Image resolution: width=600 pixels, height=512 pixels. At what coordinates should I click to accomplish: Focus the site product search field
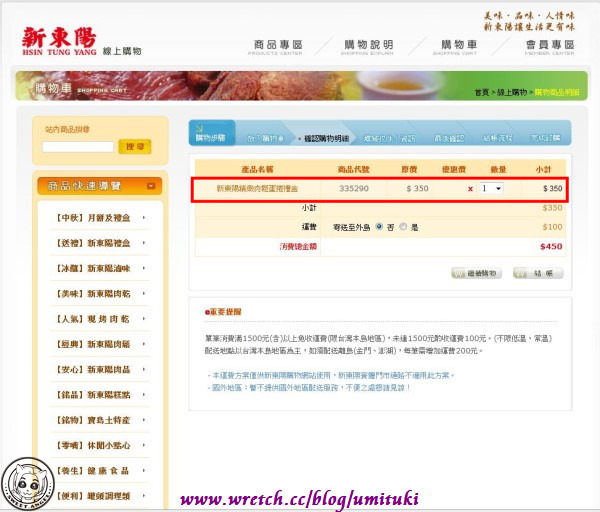tap(78, 147)
